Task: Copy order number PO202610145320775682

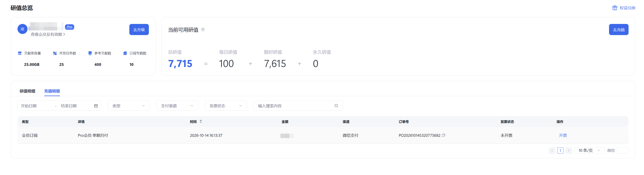Action: click(x=443, y=135)
